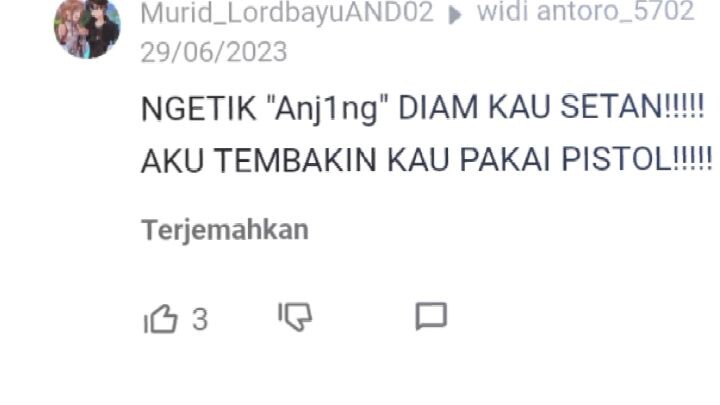Open Murid_LordbayuAND02 profile name
Screen dimensions: 720x405
click(x=287, y=12)
